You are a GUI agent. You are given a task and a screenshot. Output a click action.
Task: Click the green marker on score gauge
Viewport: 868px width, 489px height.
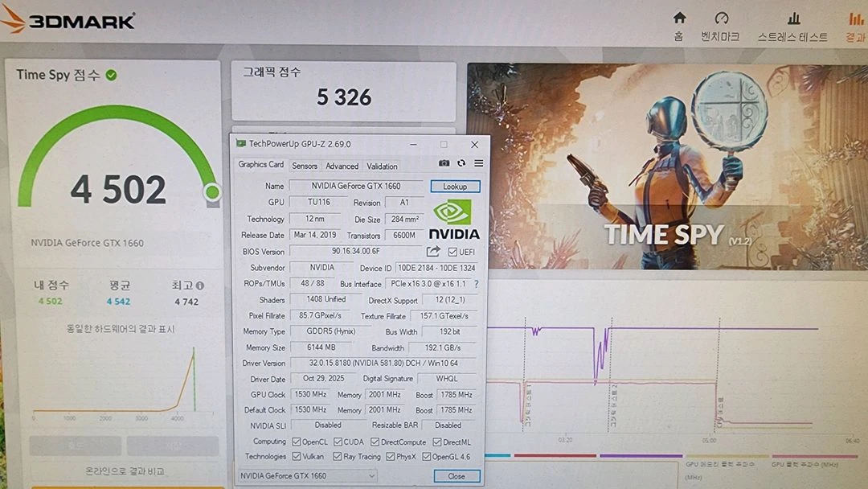tap(212, 192)
